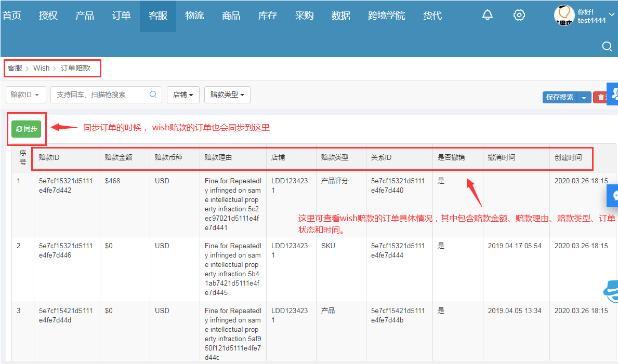Open the notification bell
The image size is (618, 364).
[488, 15]
